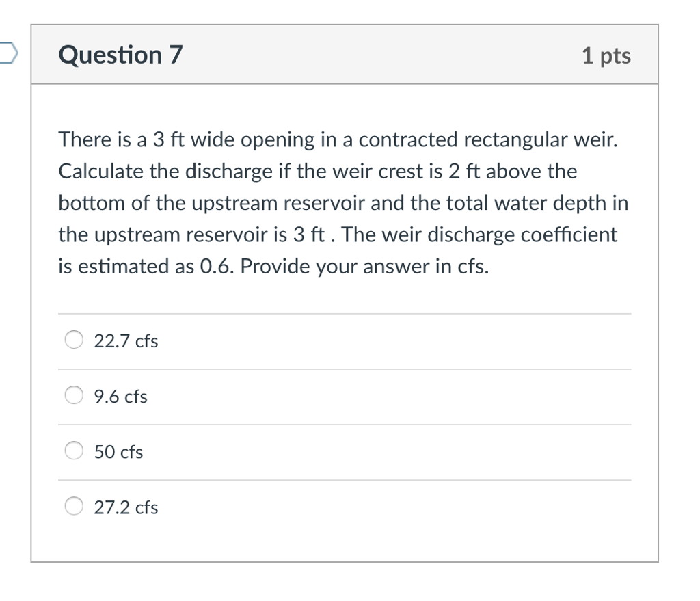Click the 1 pts label
700x601 pixels.
pos(607,56)
